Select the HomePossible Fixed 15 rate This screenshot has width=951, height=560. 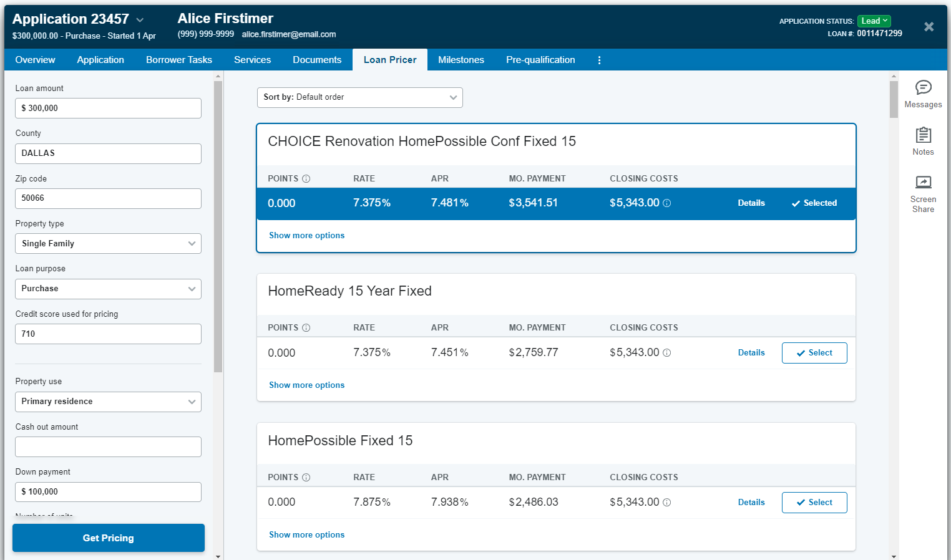(x=814, y=503)
